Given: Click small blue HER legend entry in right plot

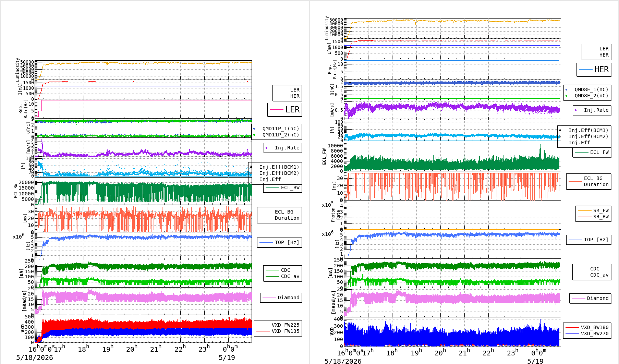Looking at the screenshot, I should pyautogui.click(x=604, y=55).
